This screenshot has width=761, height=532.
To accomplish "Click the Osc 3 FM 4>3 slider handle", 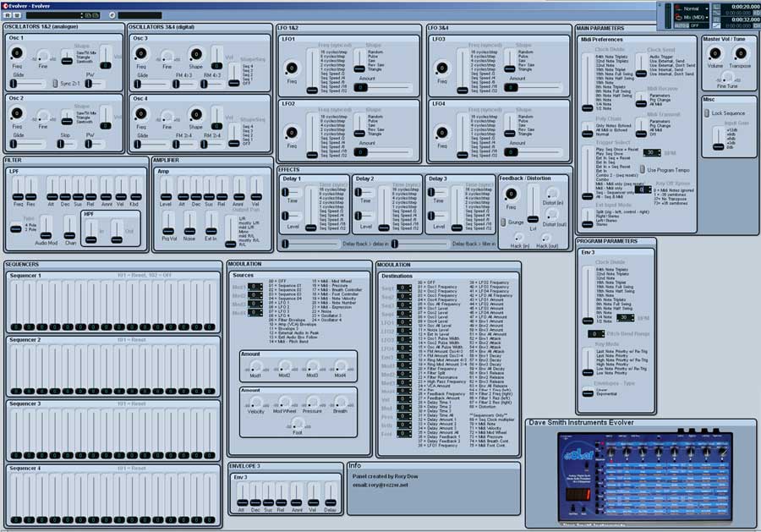I will point(176,84).
